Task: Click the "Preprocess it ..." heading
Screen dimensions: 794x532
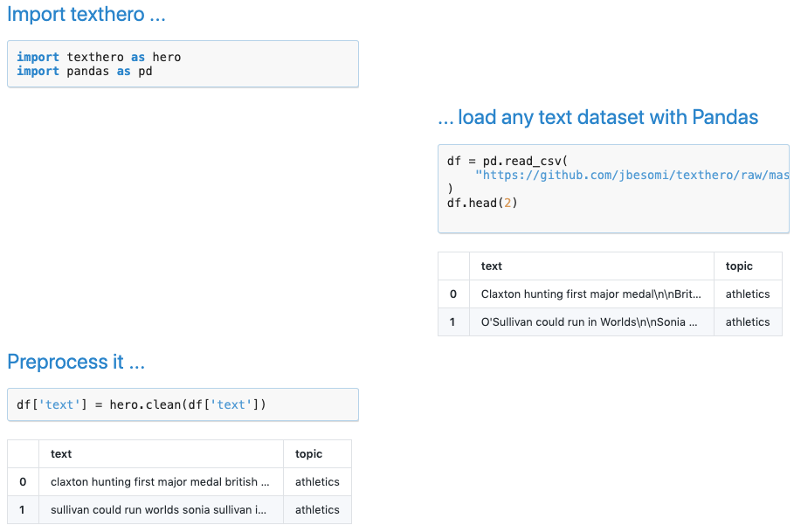Action: point(76,362)
